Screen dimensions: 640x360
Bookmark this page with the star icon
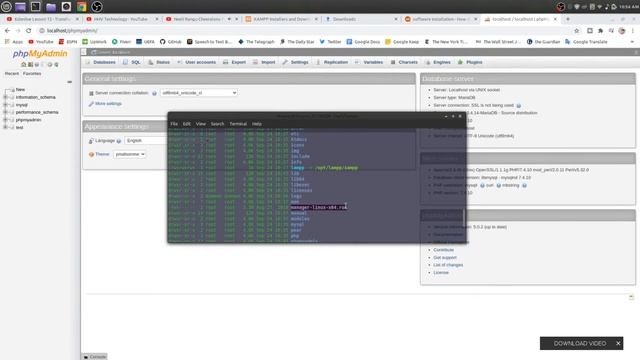[576, 31]
